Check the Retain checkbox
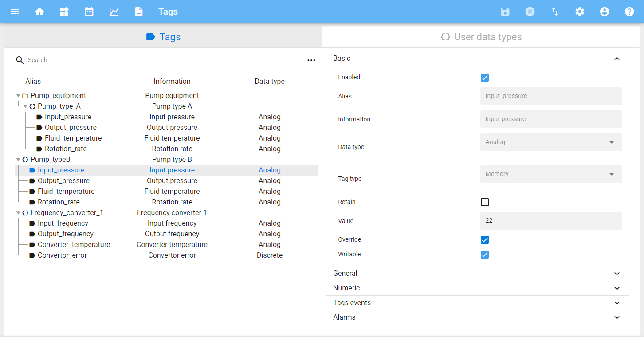This screenshot has height=337, width=644. pyautogui.click(x=485, y=202)
